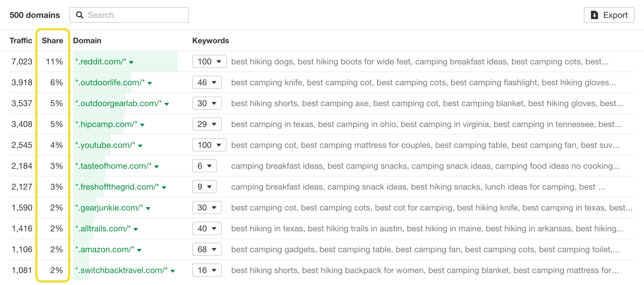Click the Export button
644x285 pixels.
(609, 15)
